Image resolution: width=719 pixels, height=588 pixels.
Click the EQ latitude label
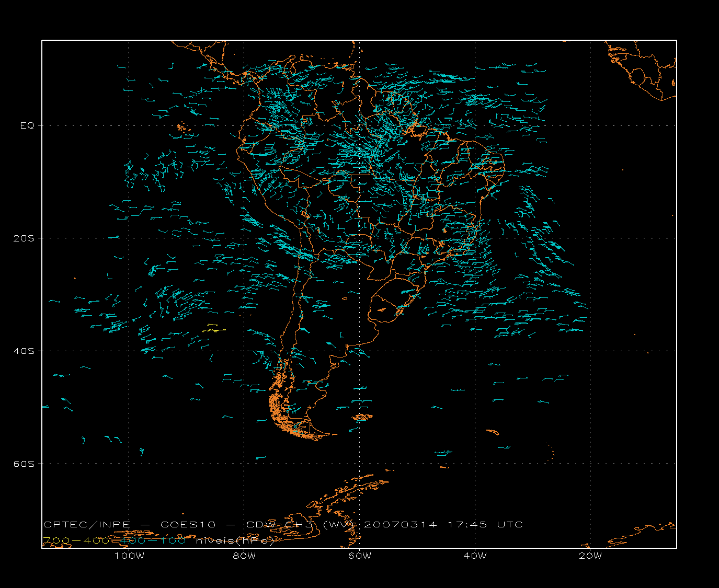tap(27, 125)
